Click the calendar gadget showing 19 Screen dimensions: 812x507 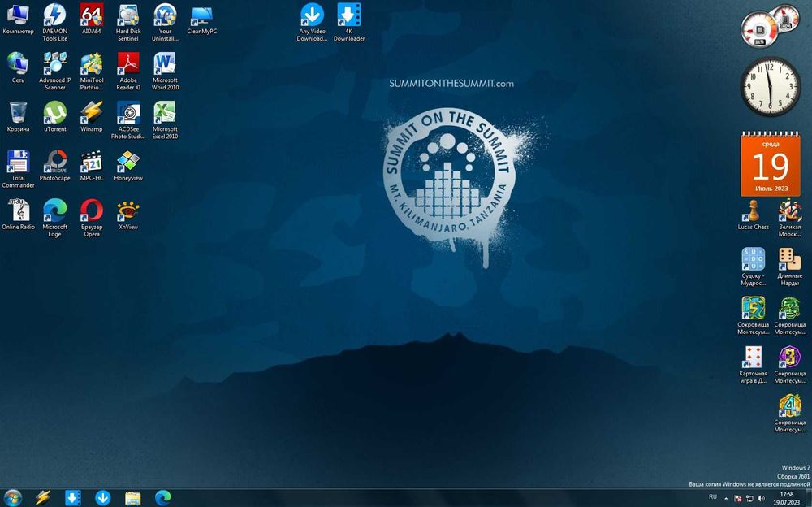pos(771,164)
